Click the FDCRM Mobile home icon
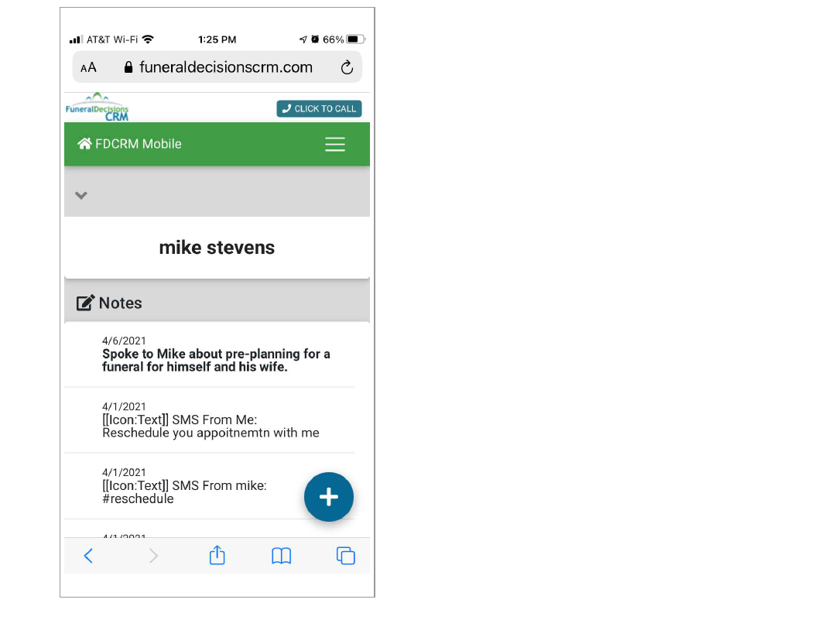The height and width of the screenshot is (644, 832). (84, 144)
